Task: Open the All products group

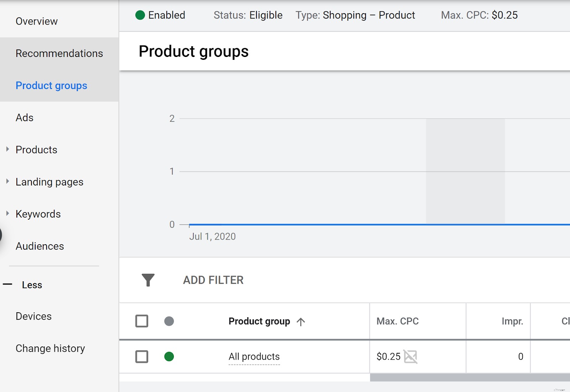Action: click(254, 356)
